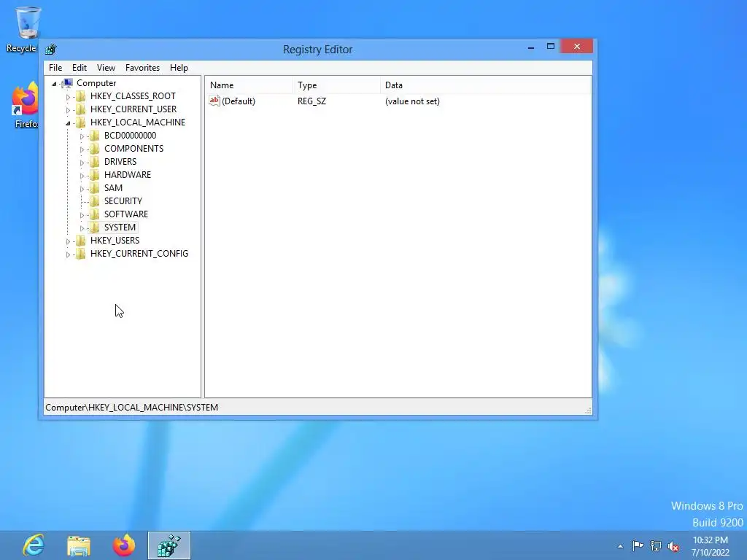Select the Computer label in tree
This screenshot has height=560, width=747.
pyautogui.click(x=96, y=83)
